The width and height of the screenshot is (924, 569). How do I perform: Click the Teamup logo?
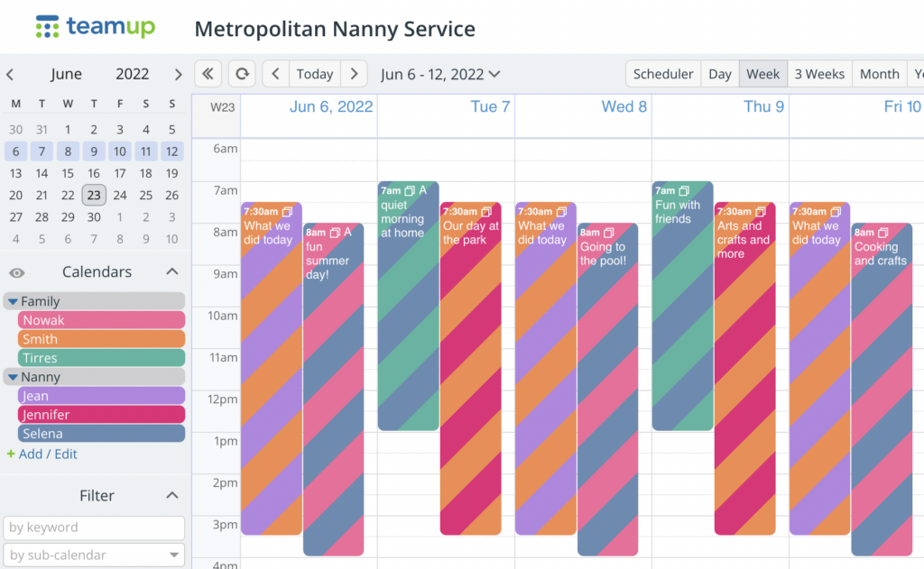[x=96, y=27]
